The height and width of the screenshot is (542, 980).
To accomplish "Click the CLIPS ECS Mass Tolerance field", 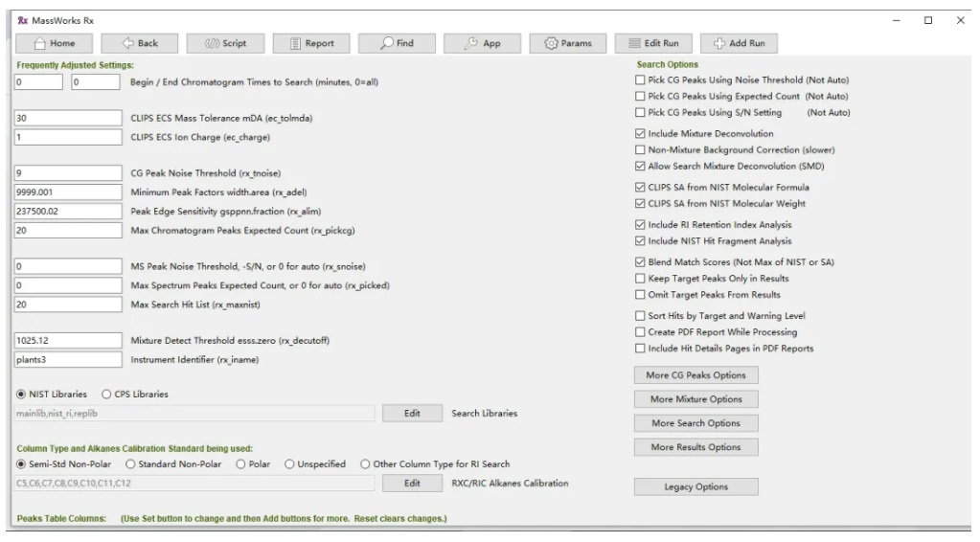I will [69, 118].
